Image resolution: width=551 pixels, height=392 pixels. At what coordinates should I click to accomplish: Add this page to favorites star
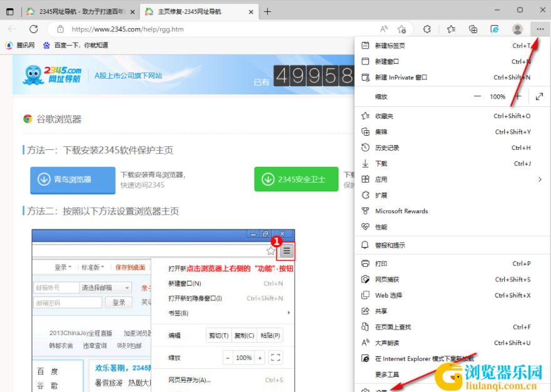pyautogui.click(x=402, y=29)
